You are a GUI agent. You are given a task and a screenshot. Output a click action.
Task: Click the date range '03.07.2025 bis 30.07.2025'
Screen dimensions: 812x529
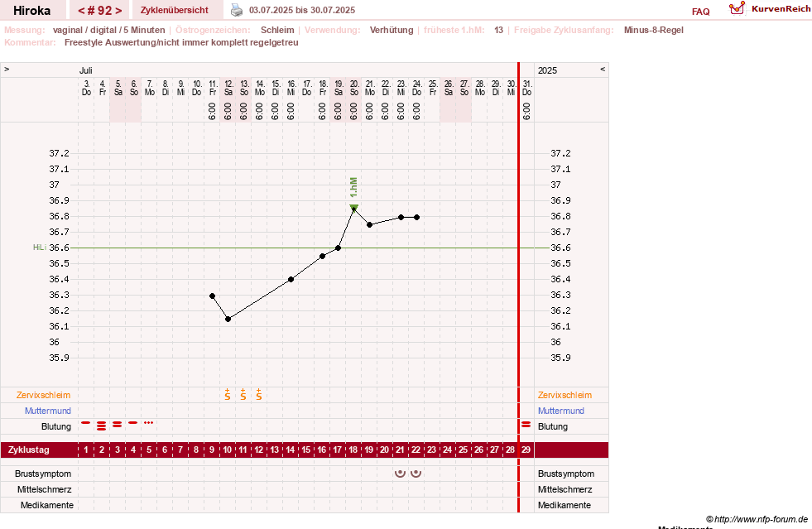pyautogui.click(x=302, y=10)
